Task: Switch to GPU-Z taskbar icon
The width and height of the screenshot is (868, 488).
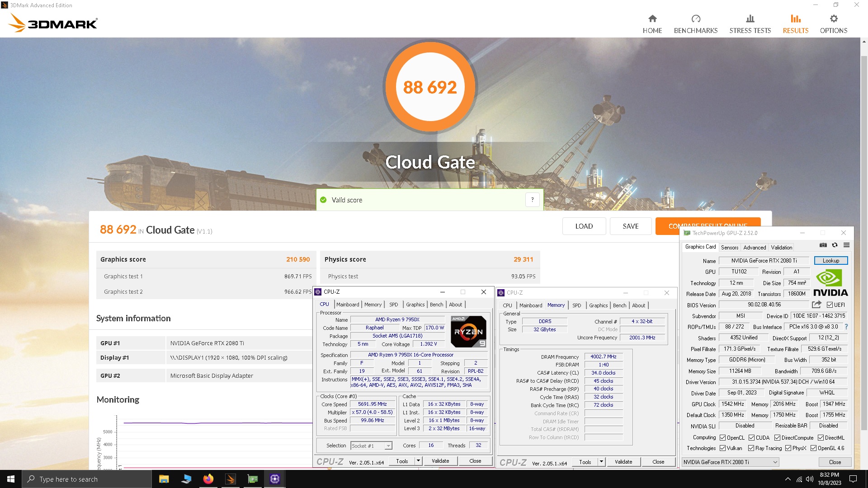Action: pos(253,479)
